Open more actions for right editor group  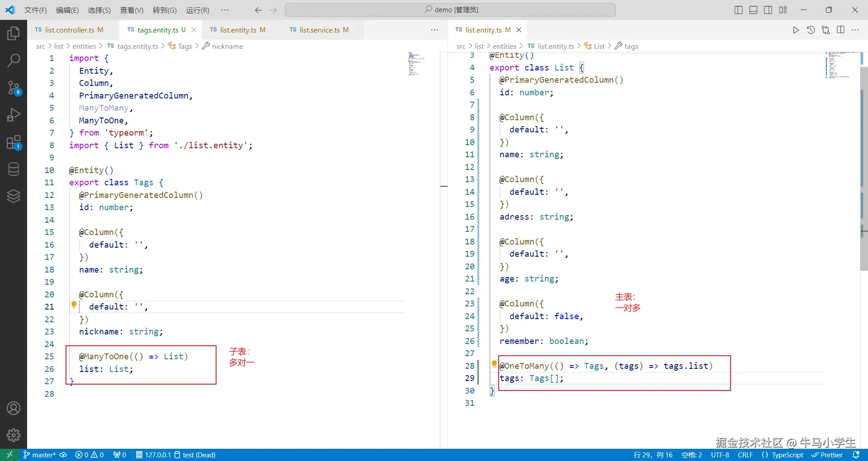point(855,30)
